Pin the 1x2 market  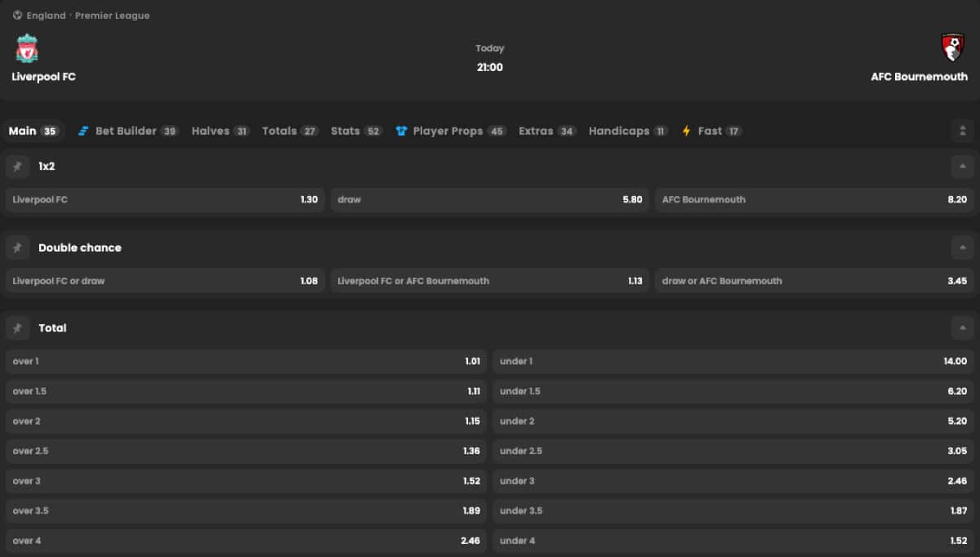17,167
